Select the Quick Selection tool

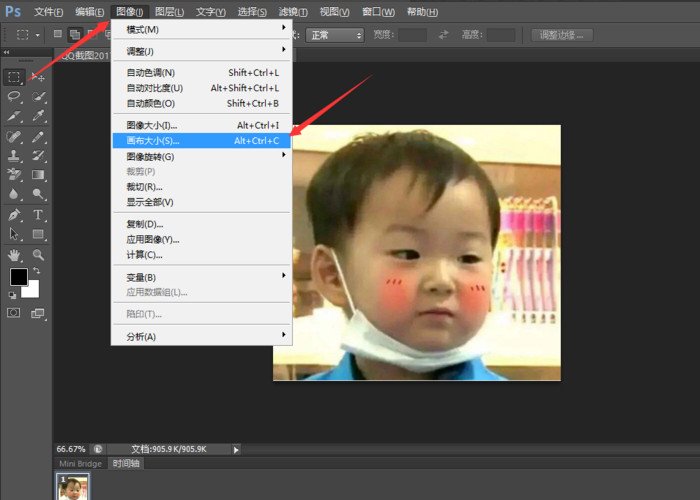pyautogui.click(x=38, y=96)
